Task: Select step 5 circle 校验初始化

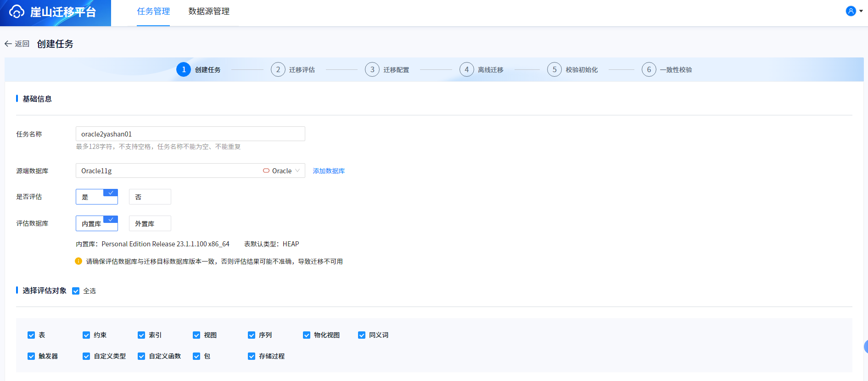Action: pyautogui.click(x=554, y=69)
